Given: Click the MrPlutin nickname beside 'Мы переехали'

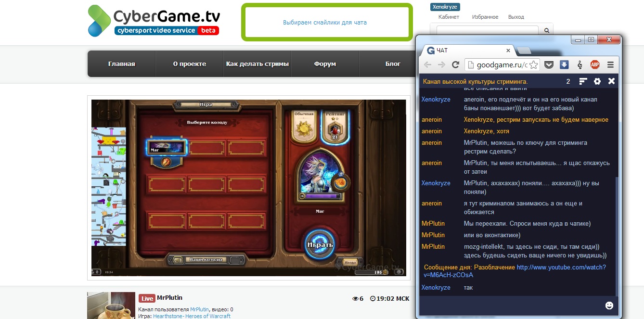Looking at the screenshot, I should click(x=433, y=223).
